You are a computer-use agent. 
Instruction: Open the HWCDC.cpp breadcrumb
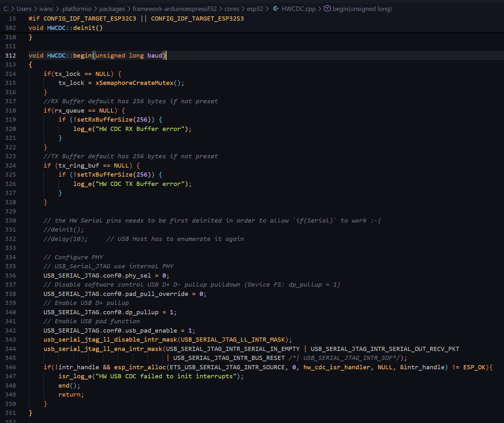[298, 9]
